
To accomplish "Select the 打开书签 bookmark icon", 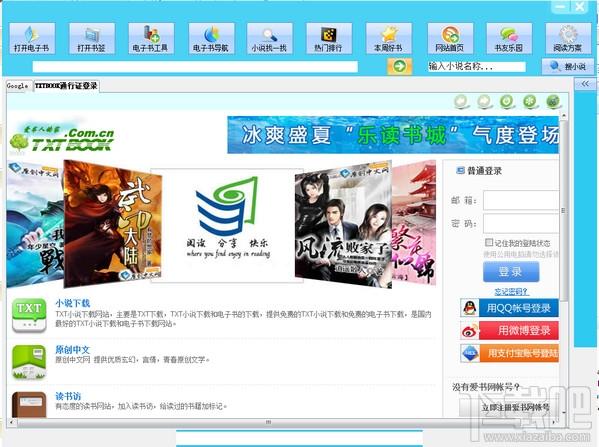I will click(92, 38).
